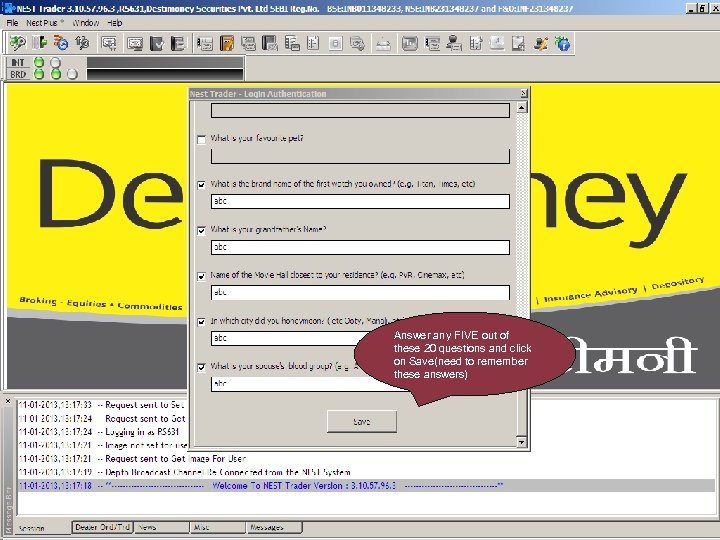Uncheck the first watch brand question checkbox
This screenshot has height=540, width=720.
(x=201, y=185)
